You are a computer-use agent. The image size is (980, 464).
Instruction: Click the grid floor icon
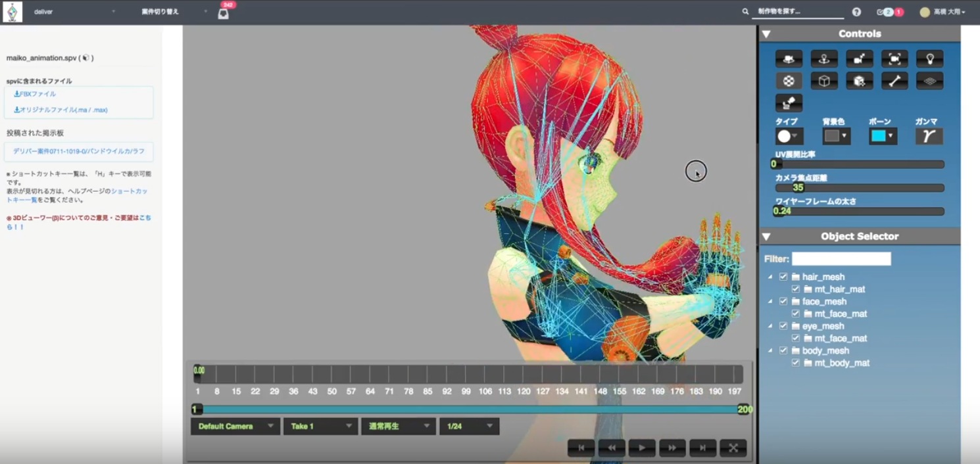click(929, 81)
